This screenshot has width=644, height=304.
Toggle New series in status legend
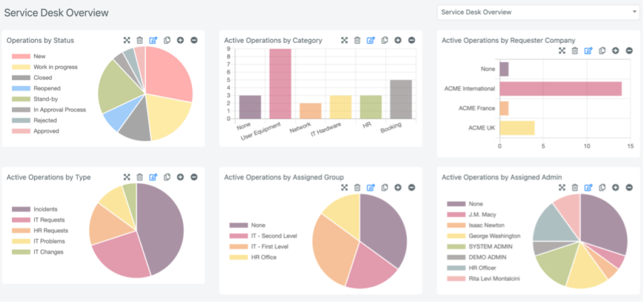[x=29, y=56]
